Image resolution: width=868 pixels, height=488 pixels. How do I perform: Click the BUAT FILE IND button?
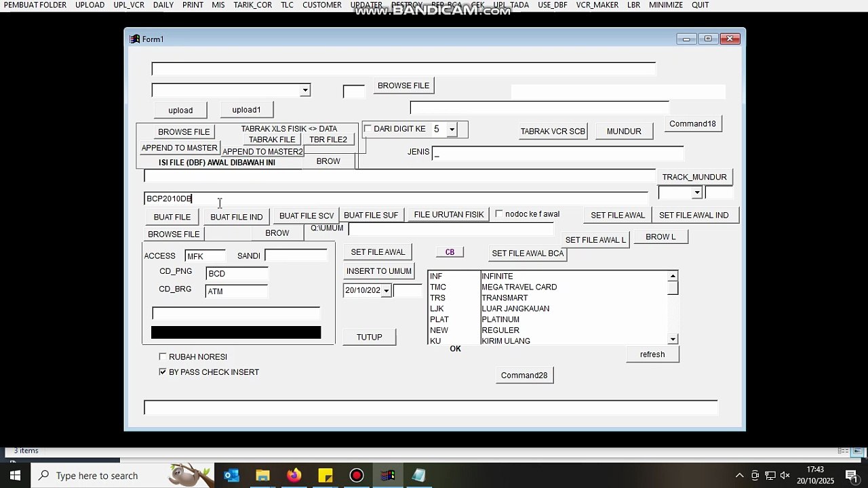pyautogui.click(x=237, y=217)
